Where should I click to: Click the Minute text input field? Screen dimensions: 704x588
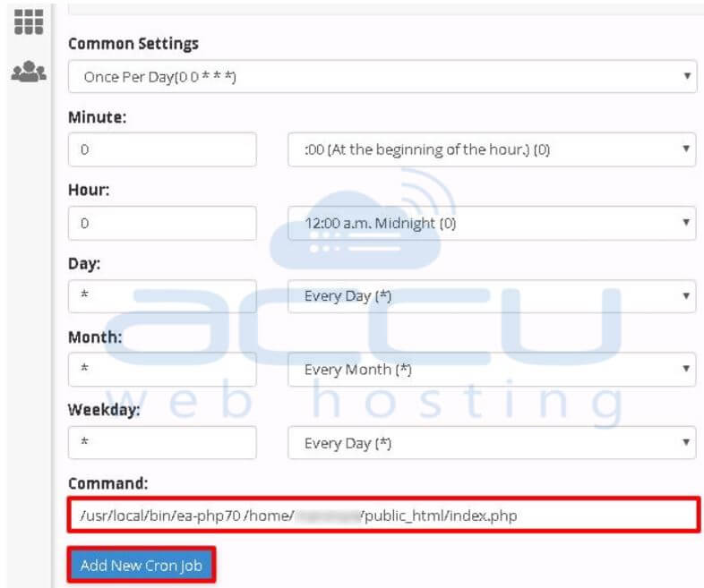[x=162, y=149]
